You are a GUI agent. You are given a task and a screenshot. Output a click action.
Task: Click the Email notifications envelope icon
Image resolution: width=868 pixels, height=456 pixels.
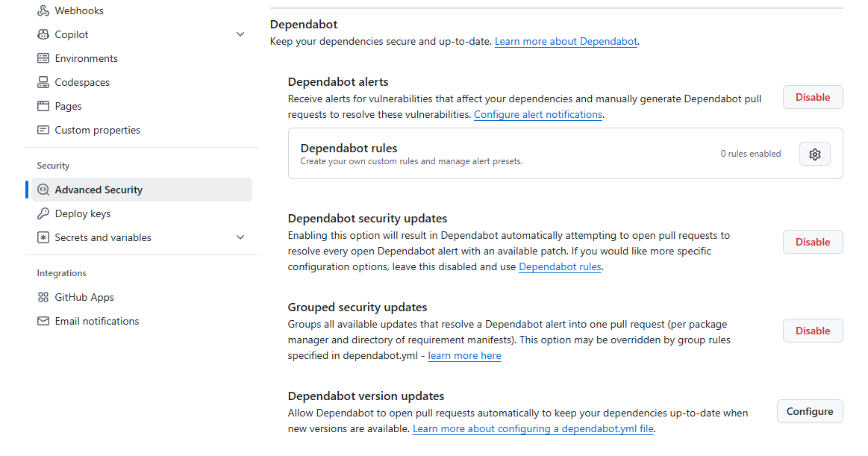tap(43, 321)
